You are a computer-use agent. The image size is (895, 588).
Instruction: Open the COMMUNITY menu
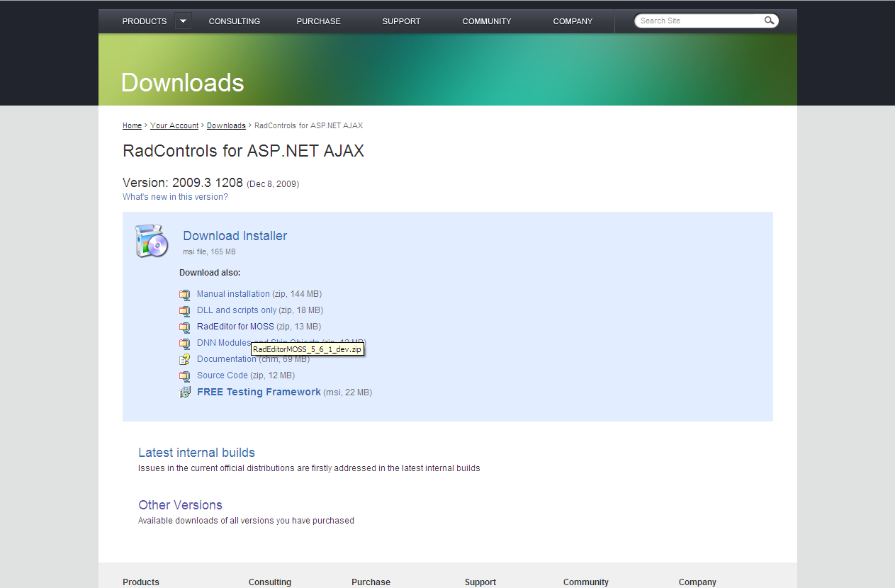point(487,21)
